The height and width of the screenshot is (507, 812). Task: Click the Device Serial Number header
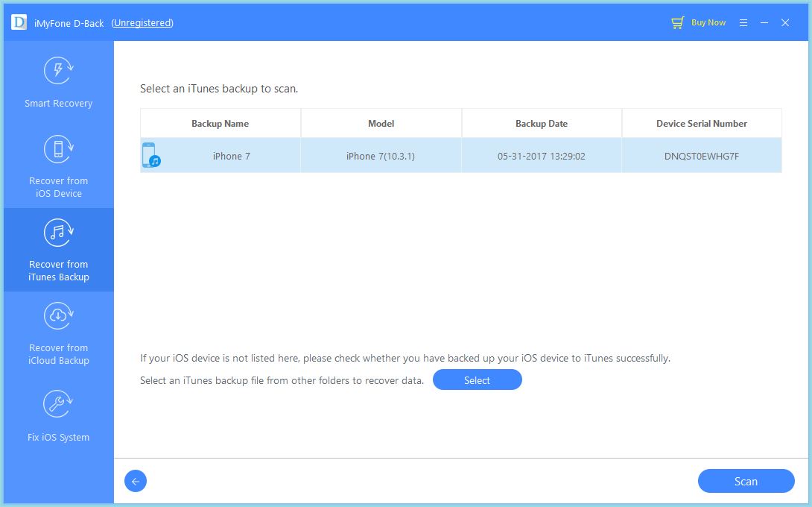coord(701,123)
